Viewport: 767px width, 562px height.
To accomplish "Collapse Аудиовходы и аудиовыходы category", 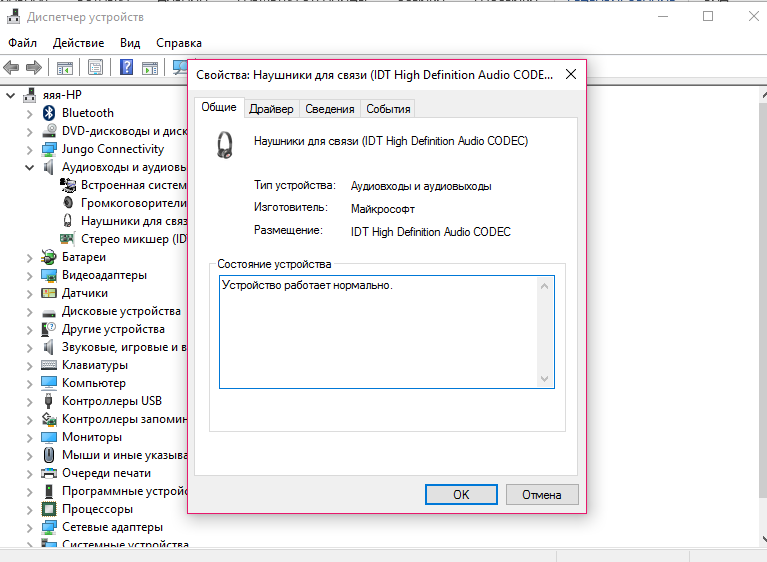I will coord(29,168).
